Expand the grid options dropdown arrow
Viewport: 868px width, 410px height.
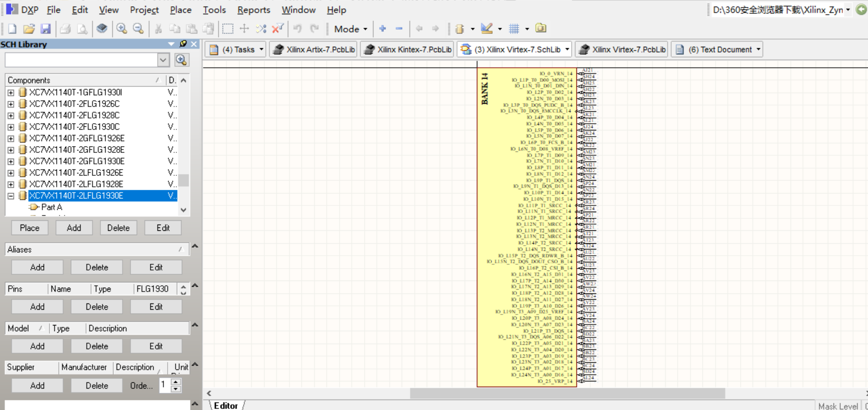pos(527,29)
